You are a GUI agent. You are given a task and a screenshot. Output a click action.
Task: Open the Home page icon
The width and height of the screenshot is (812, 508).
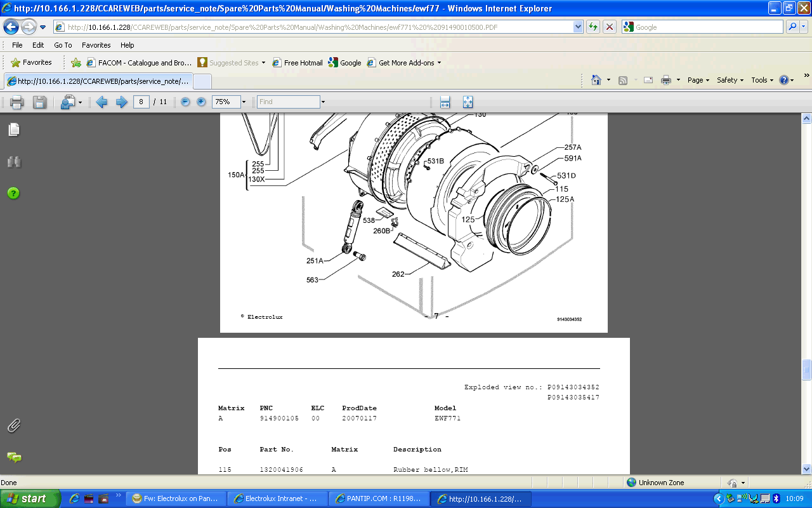596,80
